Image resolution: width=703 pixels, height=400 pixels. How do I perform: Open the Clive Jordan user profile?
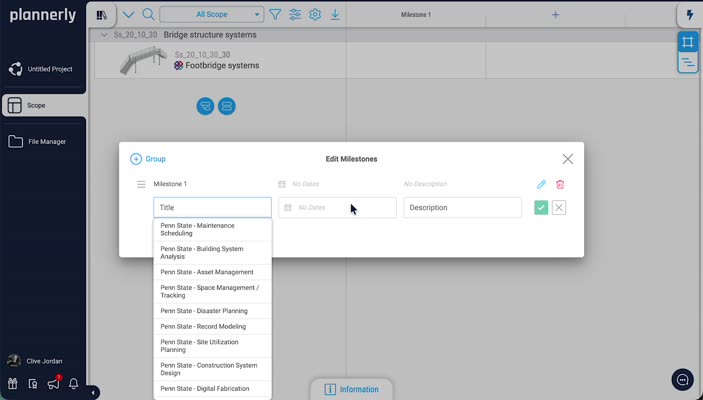click(x=35, y=361)
